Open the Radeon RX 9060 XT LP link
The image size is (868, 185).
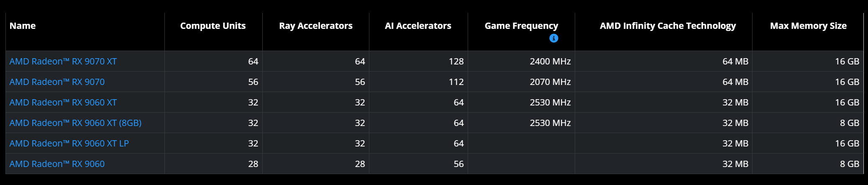coord(69,144)
